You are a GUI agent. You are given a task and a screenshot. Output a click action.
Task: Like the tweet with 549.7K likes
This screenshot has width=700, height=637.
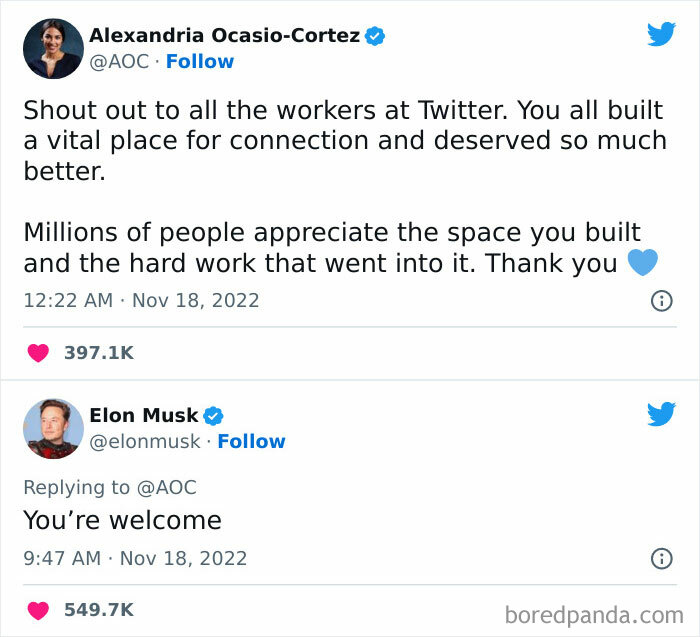tap(38, 609)
